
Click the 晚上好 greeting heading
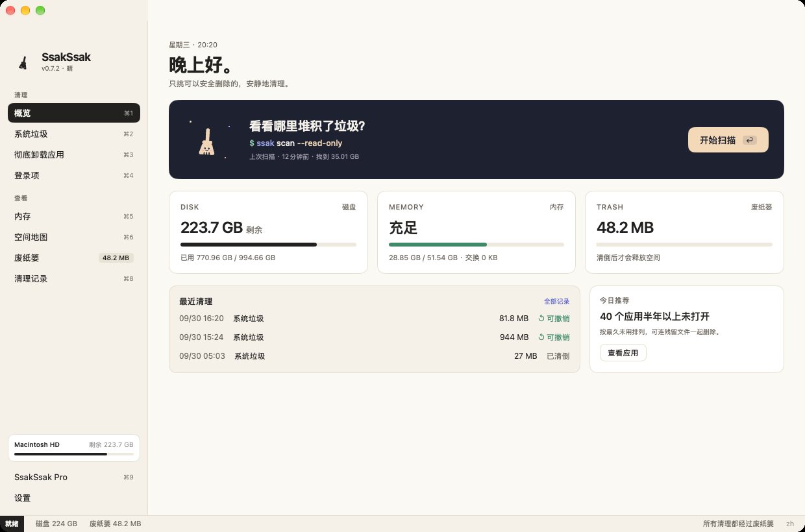coord(201,65)
